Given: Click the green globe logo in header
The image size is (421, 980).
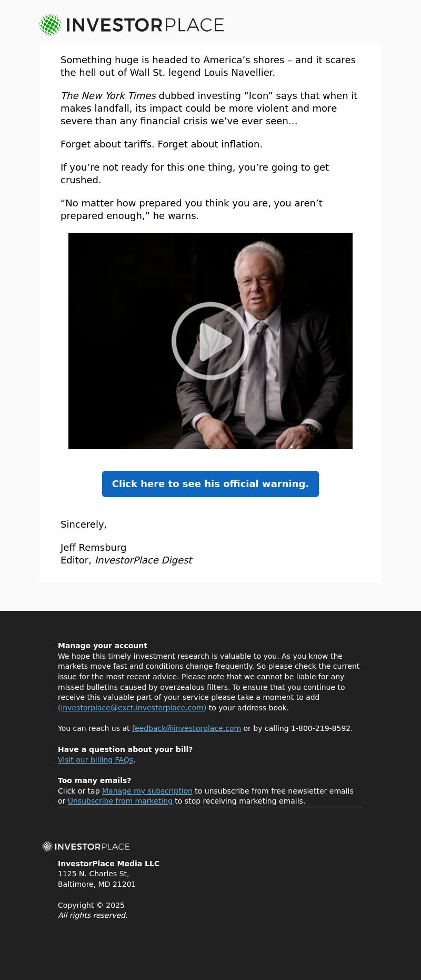Looking at the screenshot, I should (51, 25).
